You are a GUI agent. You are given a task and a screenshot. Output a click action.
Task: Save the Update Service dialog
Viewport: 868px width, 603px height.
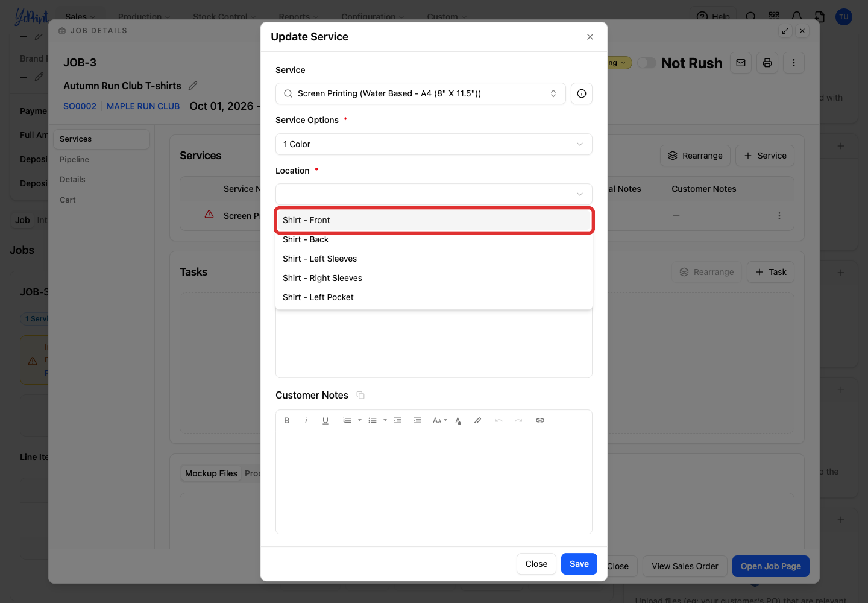pyautogui.click(x=579, y=564)
